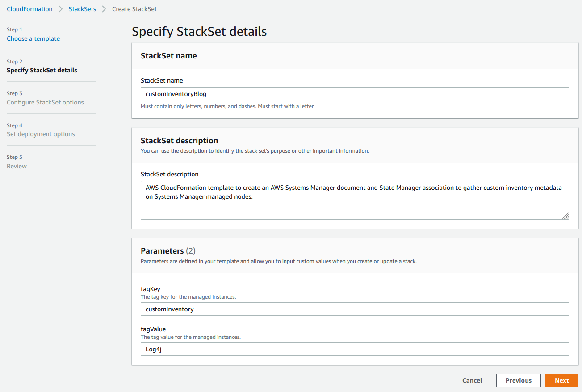This screenshot has height=392, width=582.
Task: Click the Create StackSet breadcrumb entry
Action: (134, 9)
